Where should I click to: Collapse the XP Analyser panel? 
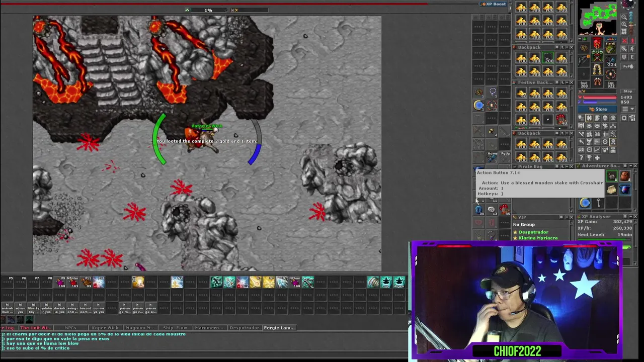(x=631, y=216)
